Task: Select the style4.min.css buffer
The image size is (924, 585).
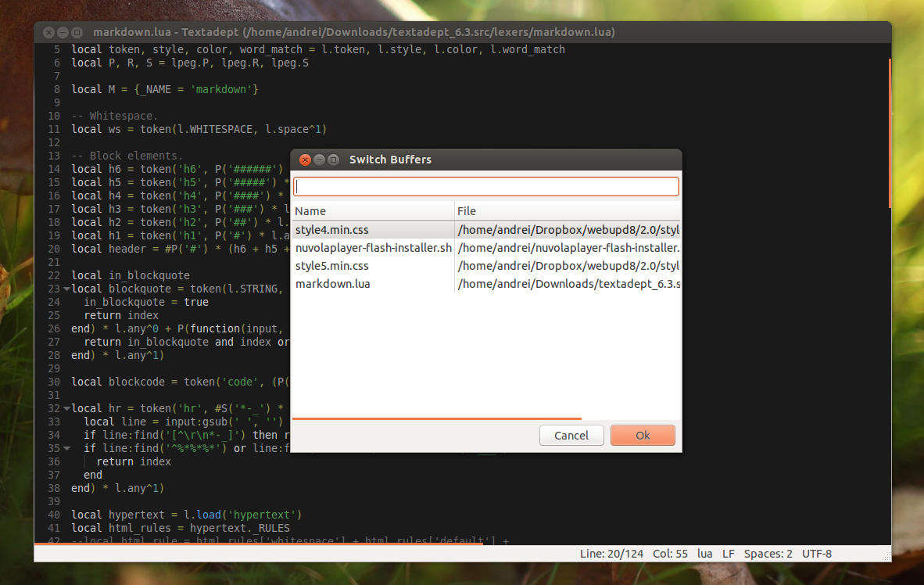Action: (x=486, y=230)
